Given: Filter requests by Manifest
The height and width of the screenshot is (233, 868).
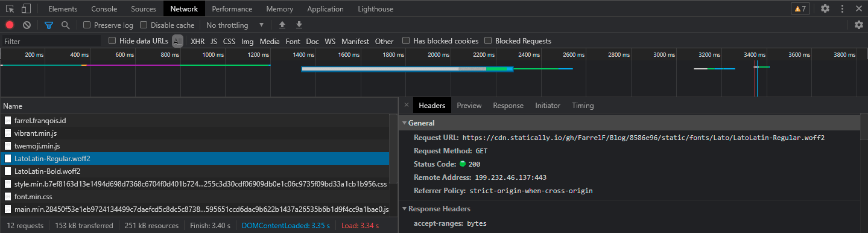Looking at the screenshot, I should point(355,42).
